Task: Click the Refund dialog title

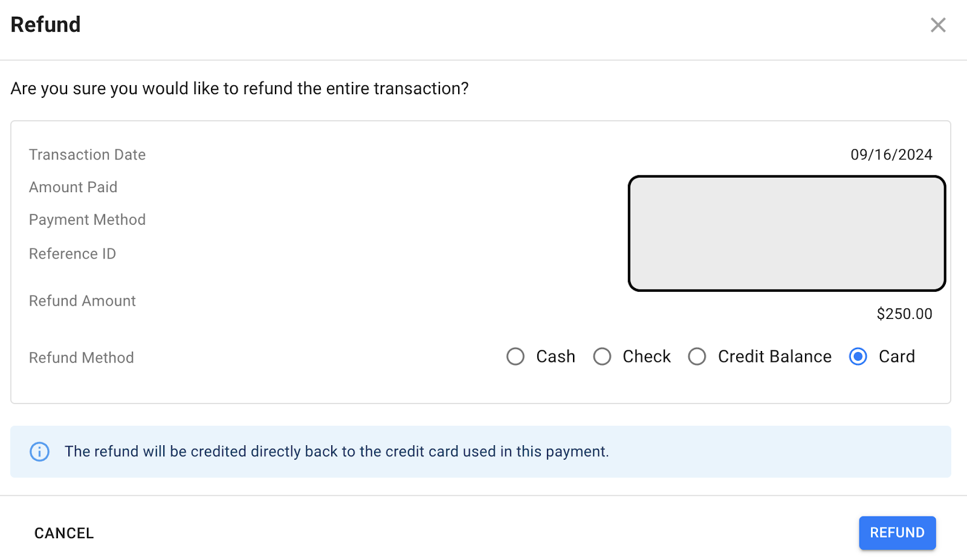Action: point(46,25)
